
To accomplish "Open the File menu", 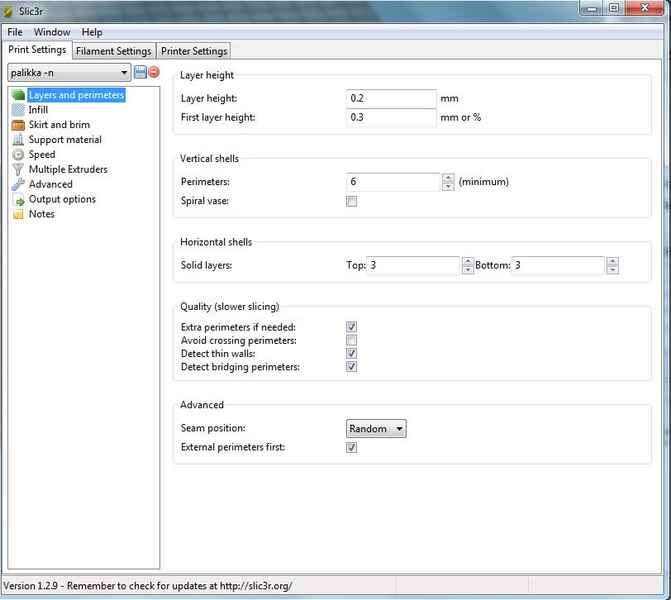I will pyautogui.click(x=15, y=32).
